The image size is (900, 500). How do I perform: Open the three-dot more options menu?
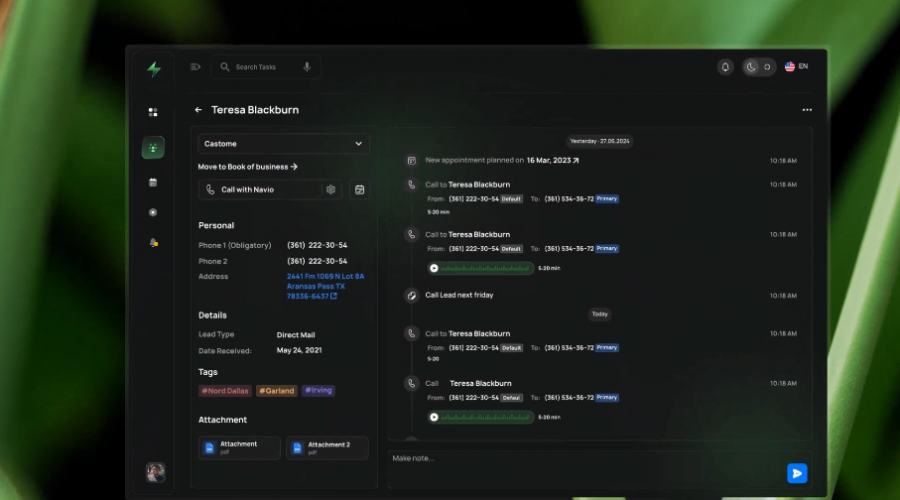click(x=807, y=110)
